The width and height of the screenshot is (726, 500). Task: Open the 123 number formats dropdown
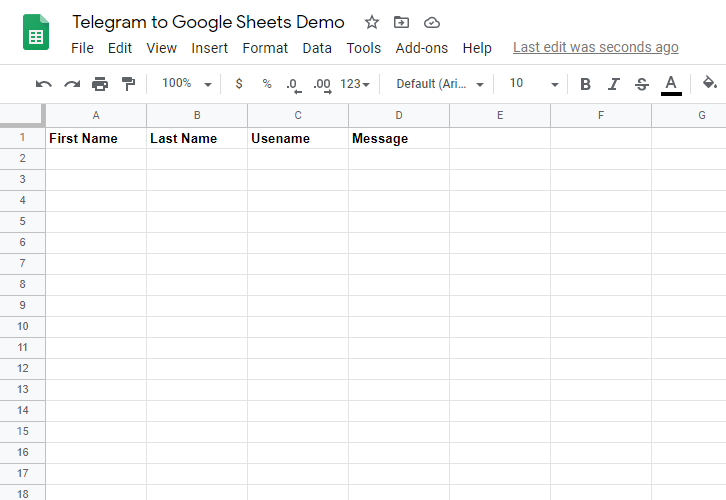(355, 84)
